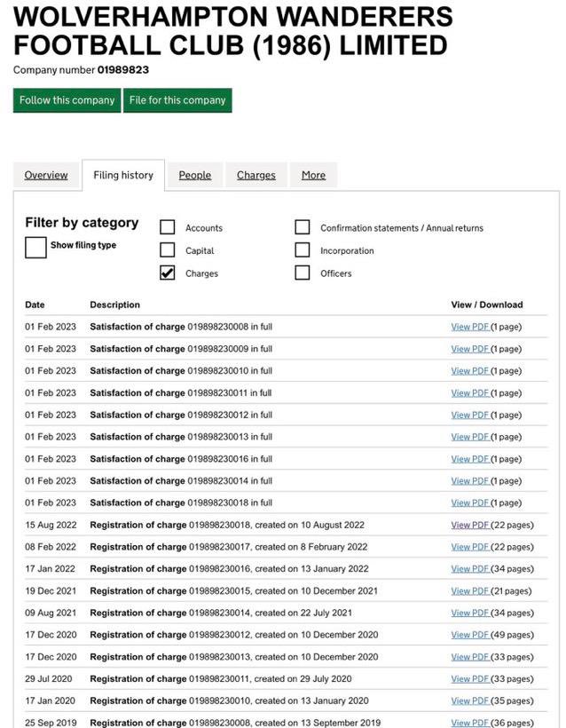Open PDF for registration created 13 January 2020
Image resolution: width=566 pixels, height=728 pixels.
tap(470, 700)
